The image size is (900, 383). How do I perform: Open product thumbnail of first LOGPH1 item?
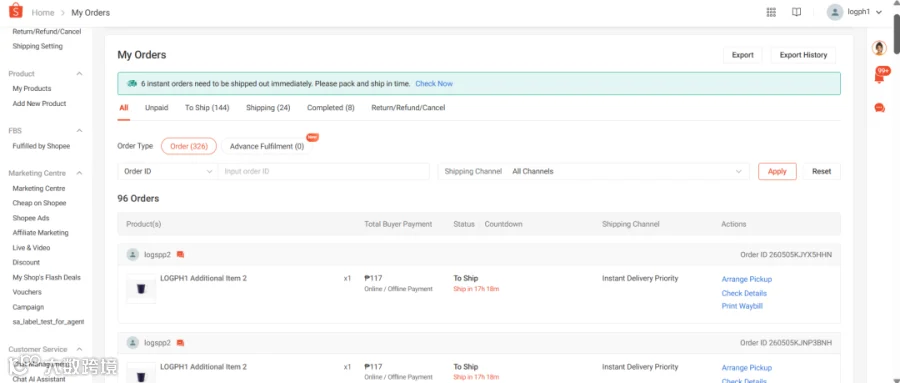[x=141, y=288]
